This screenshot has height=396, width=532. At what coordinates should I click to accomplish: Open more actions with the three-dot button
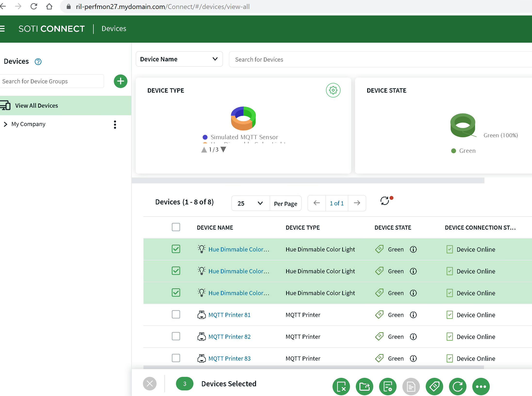pos(481,387)
